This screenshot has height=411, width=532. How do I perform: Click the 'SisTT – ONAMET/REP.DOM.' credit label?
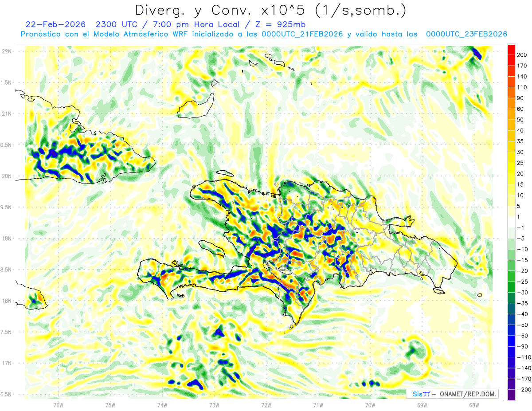(452, 394)
